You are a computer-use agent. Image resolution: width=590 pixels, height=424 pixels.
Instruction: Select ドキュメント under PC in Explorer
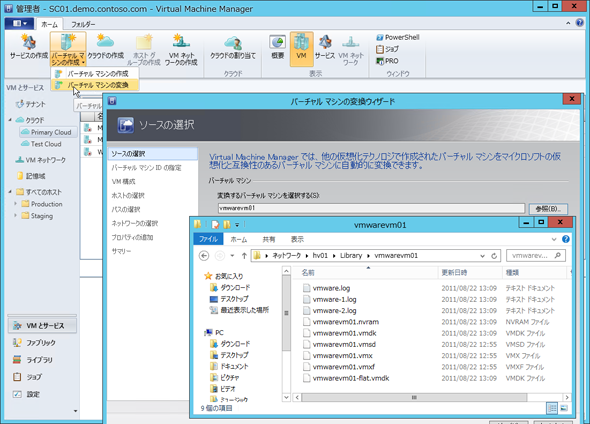click(234, 366)
